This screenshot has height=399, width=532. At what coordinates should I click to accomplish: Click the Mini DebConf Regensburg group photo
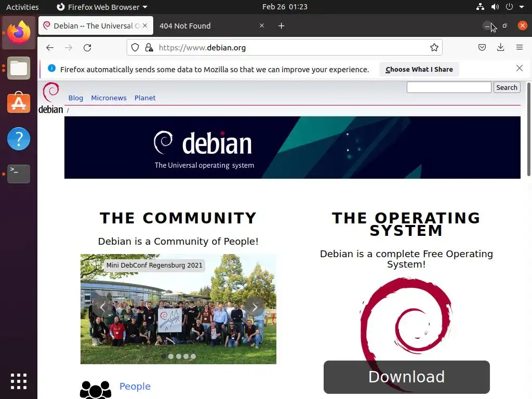(x=178, y=309)
